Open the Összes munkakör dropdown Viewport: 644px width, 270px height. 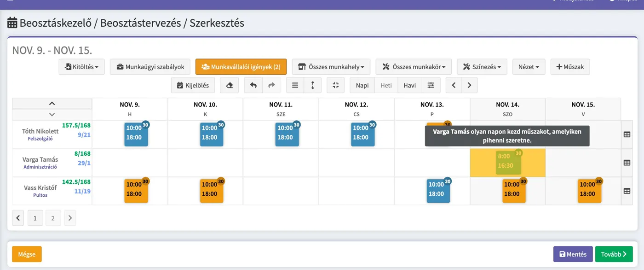coord(414,67)
